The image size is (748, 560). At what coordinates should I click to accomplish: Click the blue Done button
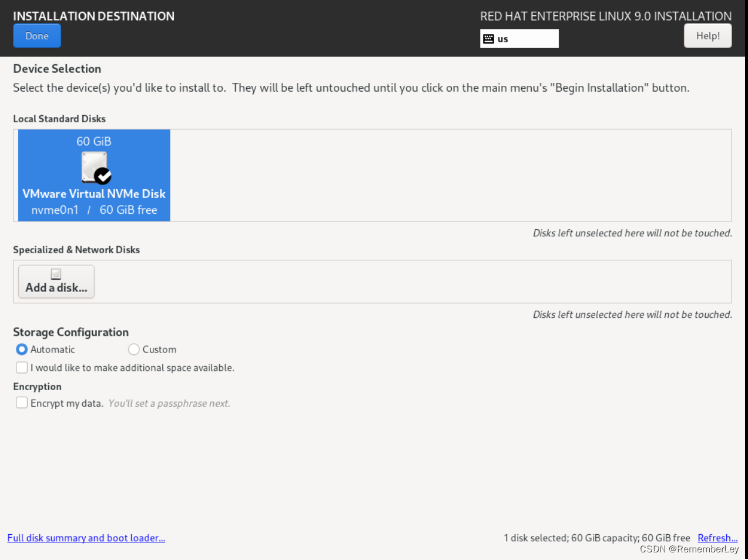pos(37,36)
